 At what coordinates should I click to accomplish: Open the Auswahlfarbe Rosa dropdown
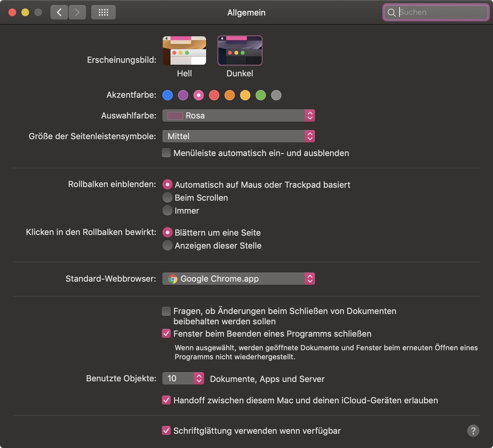click(238, 116)
